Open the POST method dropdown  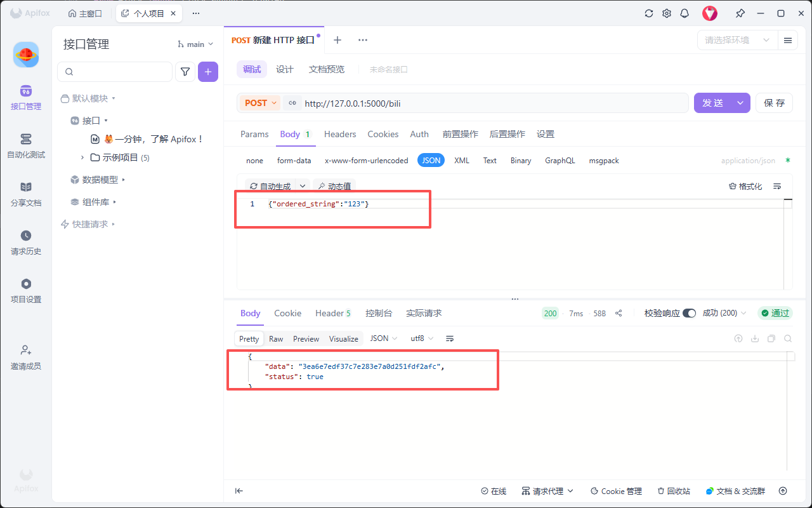260,103
